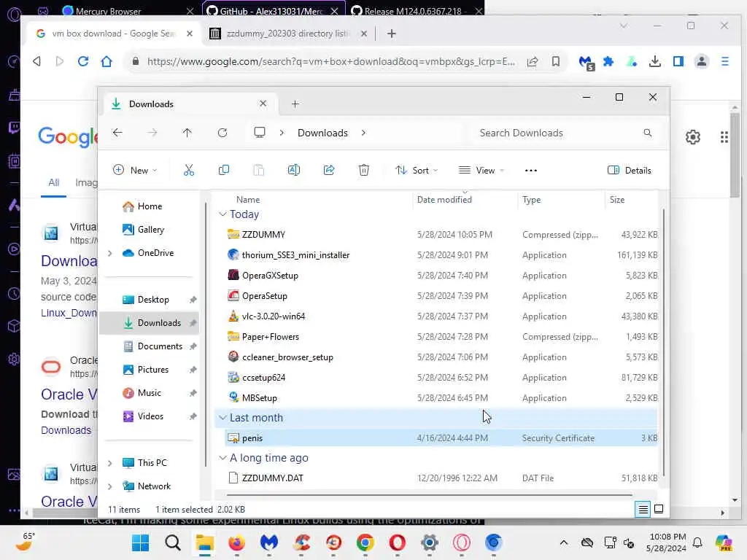Click the share page icon in address bar
Viewport: 747px width, 560px height.
pos(533,61)
